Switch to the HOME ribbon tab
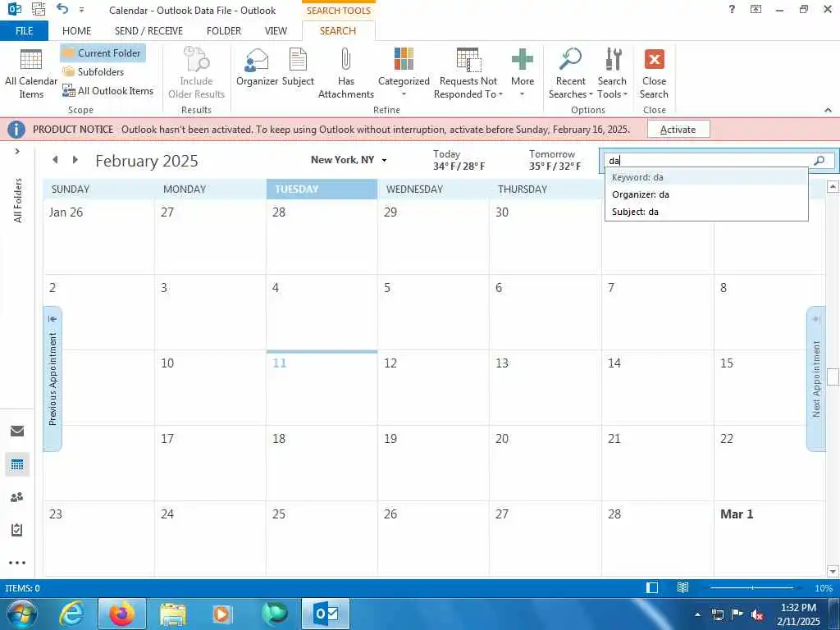840x630 pixels. pos(76,31)
